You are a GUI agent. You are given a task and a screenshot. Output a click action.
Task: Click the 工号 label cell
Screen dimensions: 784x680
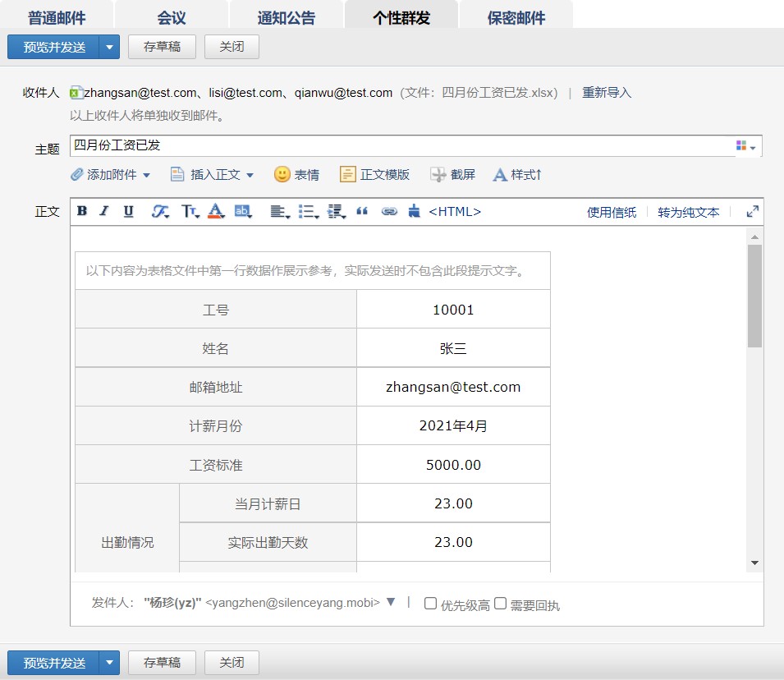pos(216,310)
